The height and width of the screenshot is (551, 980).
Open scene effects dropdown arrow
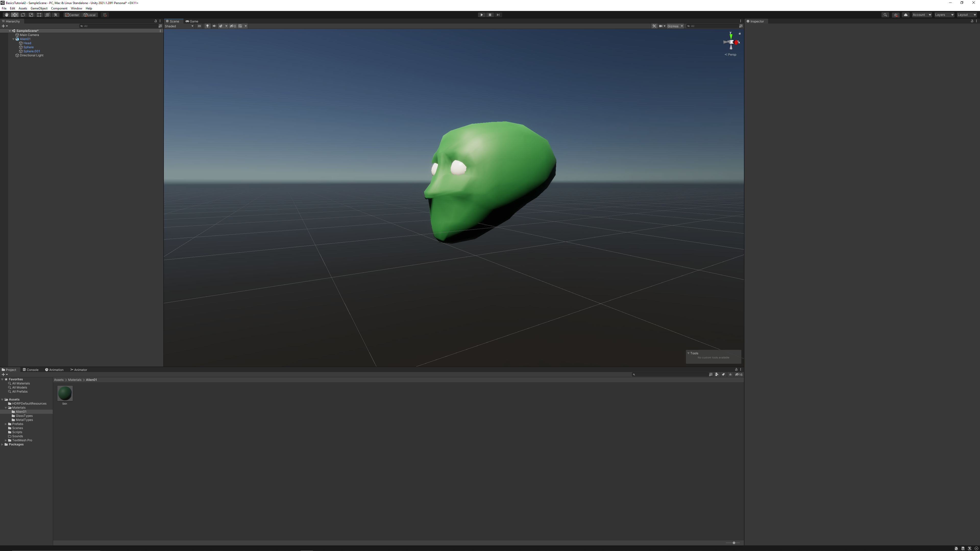(x=226, y=26)
